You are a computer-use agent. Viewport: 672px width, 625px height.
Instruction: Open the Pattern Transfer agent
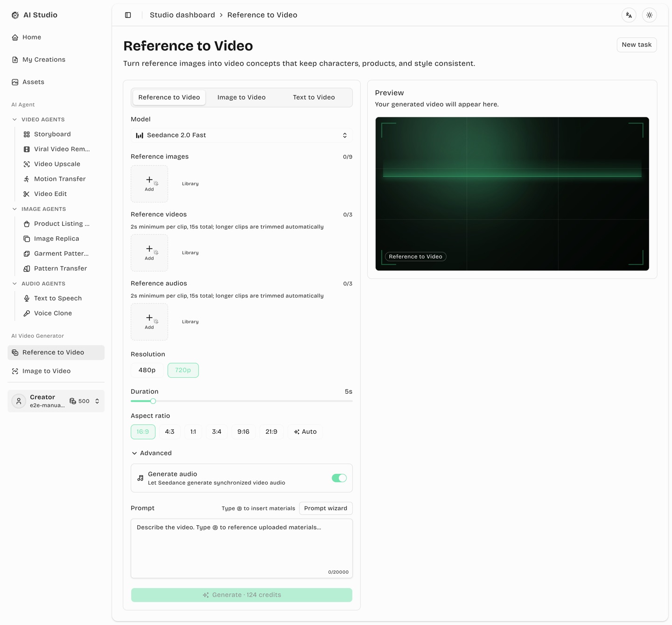coord(62,269)
